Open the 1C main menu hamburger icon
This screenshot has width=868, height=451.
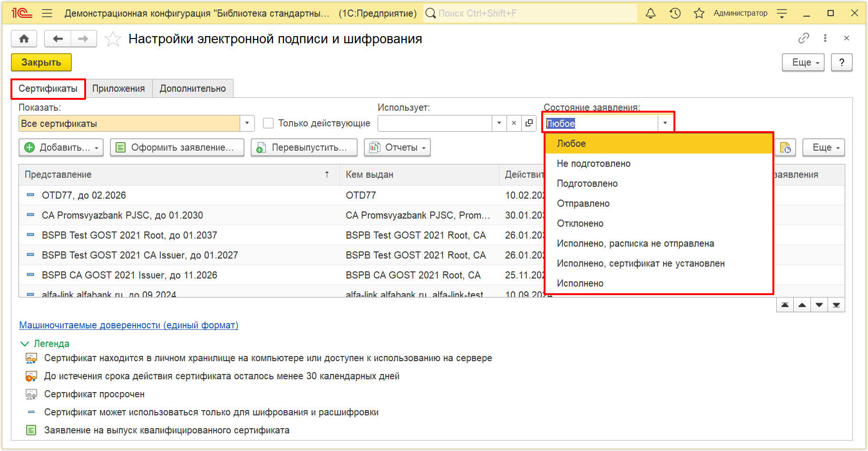pyautogui.click(x=47, y=13)
